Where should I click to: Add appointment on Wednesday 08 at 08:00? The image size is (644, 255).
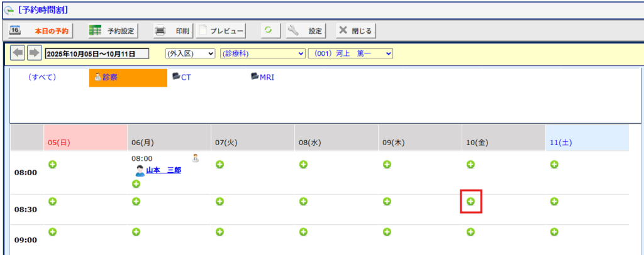coord(303,165)
